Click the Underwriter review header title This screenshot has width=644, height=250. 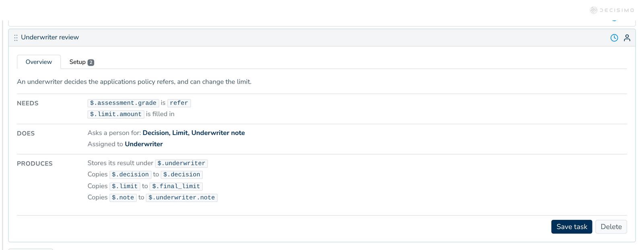coord(50,37)
